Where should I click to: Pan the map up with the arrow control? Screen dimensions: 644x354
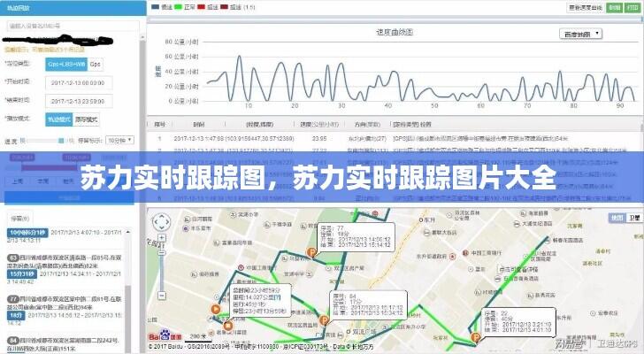[x=161, y=216]
